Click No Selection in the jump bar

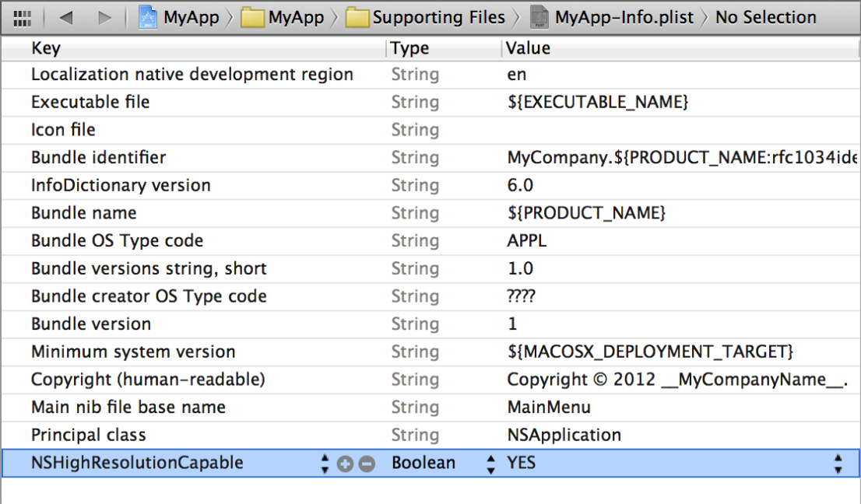click(765, 17)
